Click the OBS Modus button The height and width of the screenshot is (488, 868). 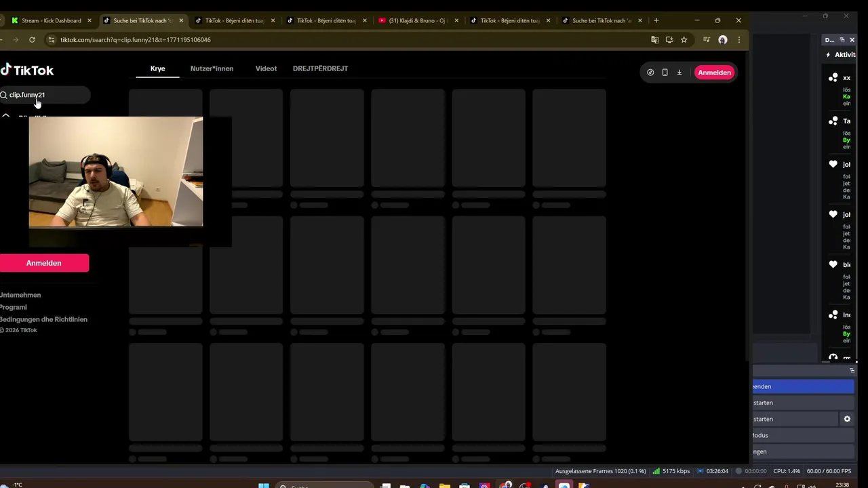(x=803, y=435)
